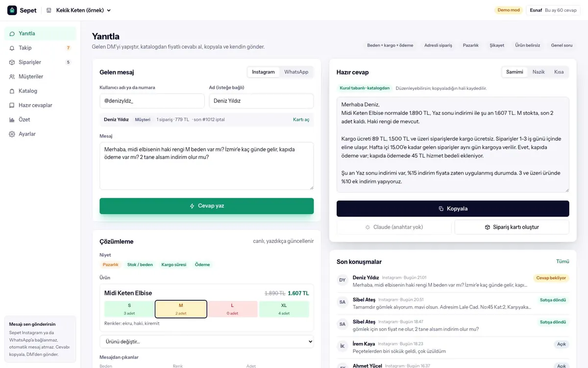Click the Ayarlar gear icon

(12, 134)
